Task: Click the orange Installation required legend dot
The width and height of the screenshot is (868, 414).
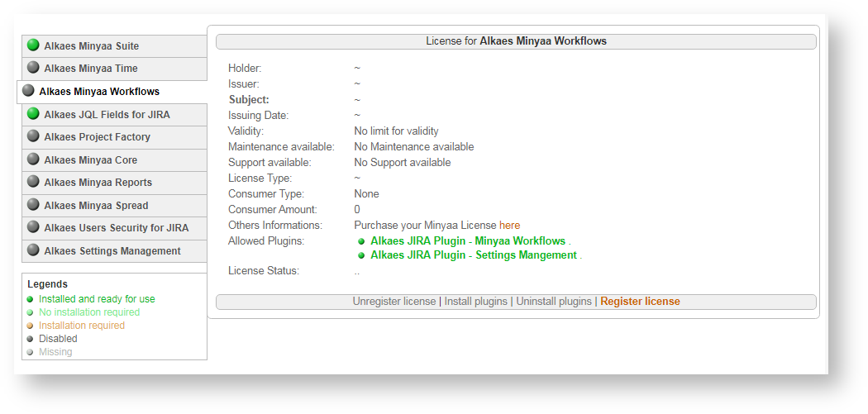Action: pos(31,326)
